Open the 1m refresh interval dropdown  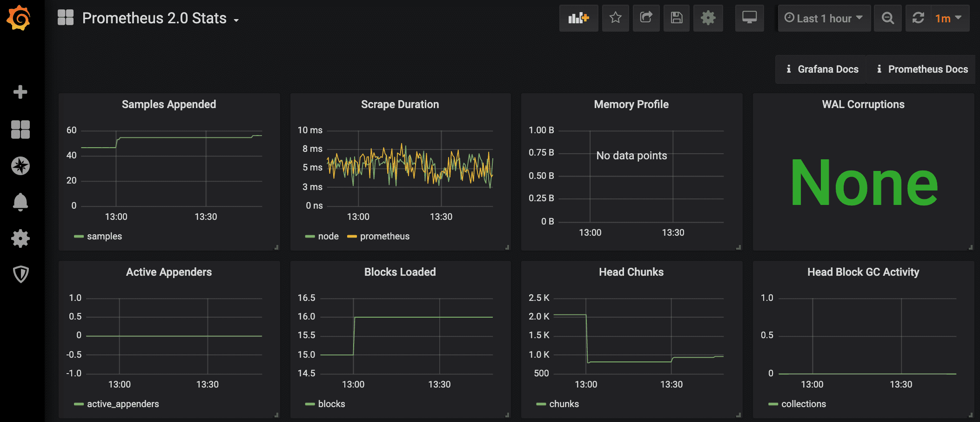tap(949, 18)
